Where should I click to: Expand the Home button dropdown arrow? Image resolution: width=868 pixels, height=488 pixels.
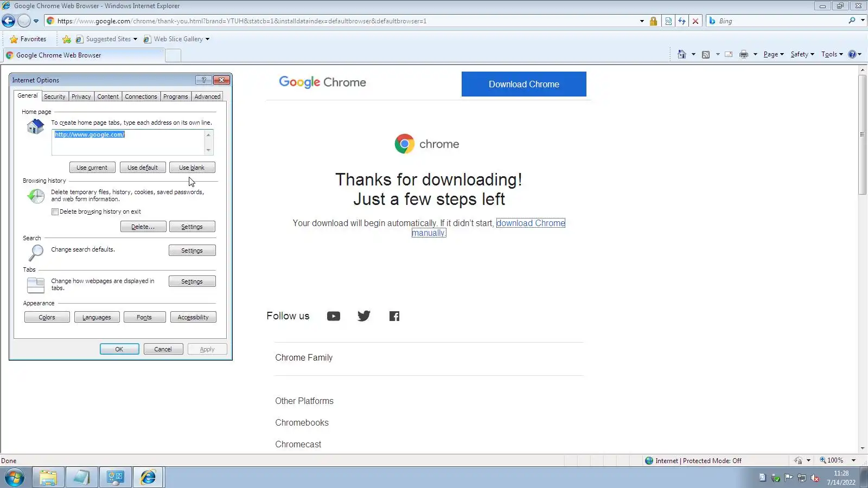693,54
